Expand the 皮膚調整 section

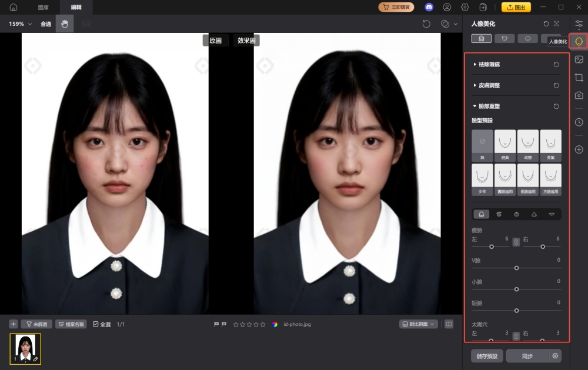coord(488,85)
